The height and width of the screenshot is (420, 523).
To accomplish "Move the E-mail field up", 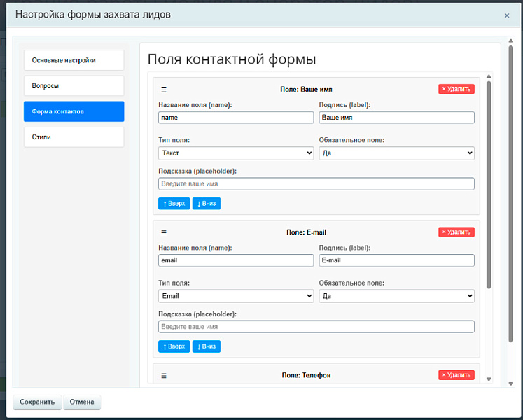I will [174, 346].
